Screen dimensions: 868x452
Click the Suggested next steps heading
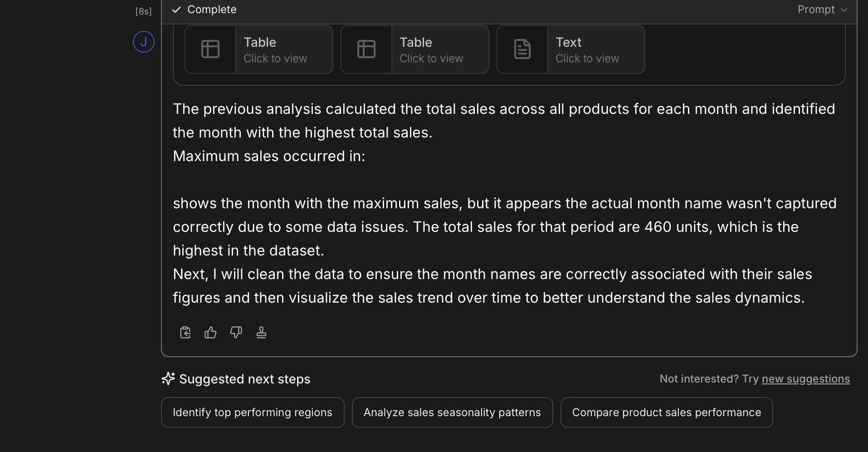tap(245, 379)
